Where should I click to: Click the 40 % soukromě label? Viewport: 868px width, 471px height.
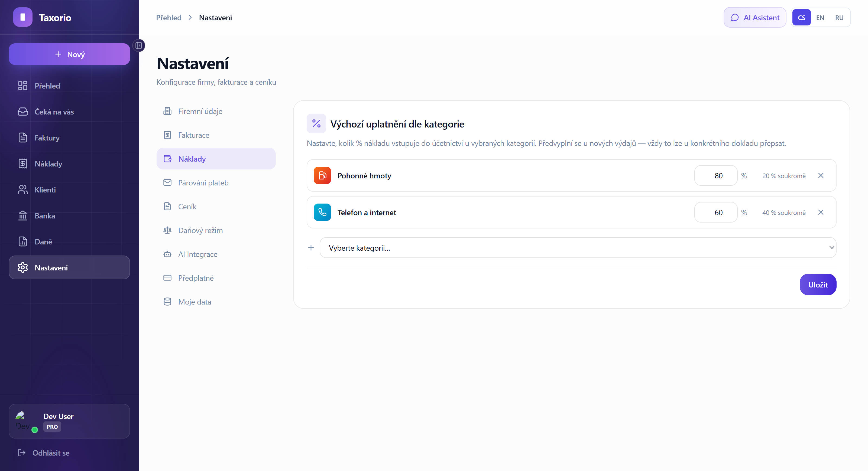(784, 212)
